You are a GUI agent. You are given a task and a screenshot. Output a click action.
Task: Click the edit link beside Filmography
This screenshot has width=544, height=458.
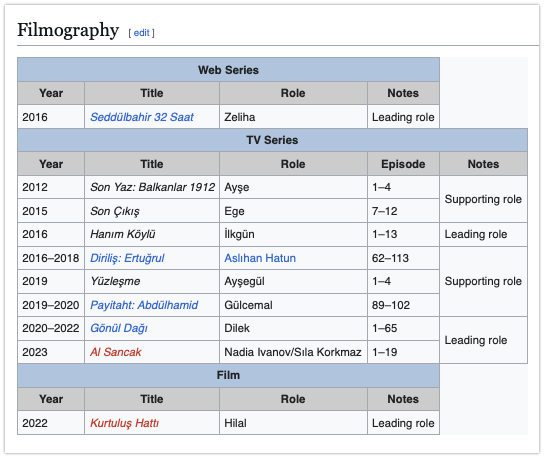141,33
